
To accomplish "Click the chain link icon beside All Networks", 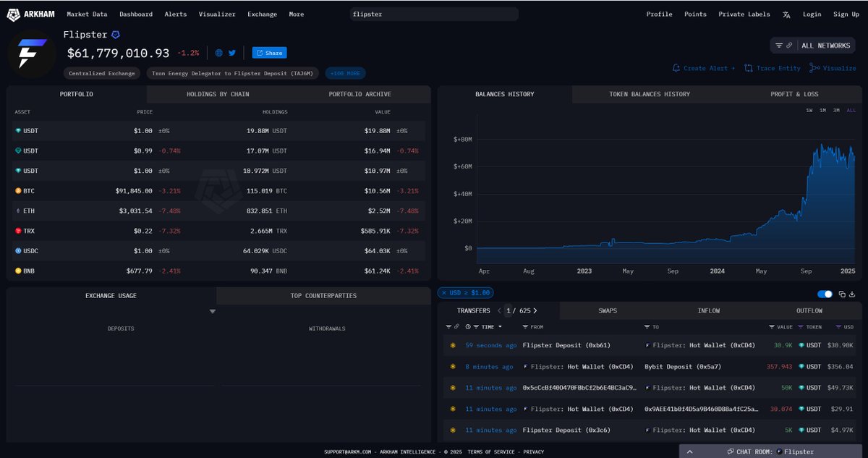I will pos(788,46).
